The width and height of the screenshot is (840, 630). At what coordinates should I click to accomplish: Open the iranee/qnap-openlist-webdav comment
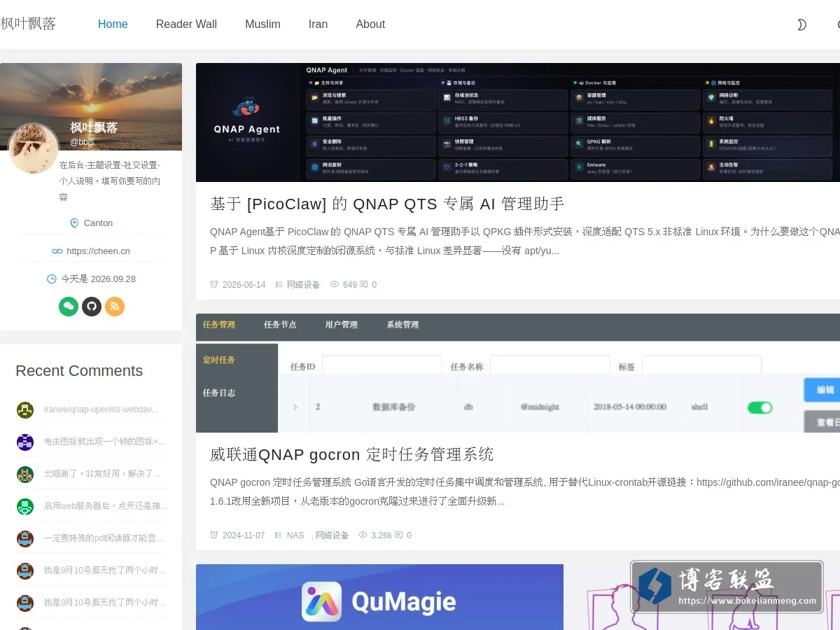point(101,409)
